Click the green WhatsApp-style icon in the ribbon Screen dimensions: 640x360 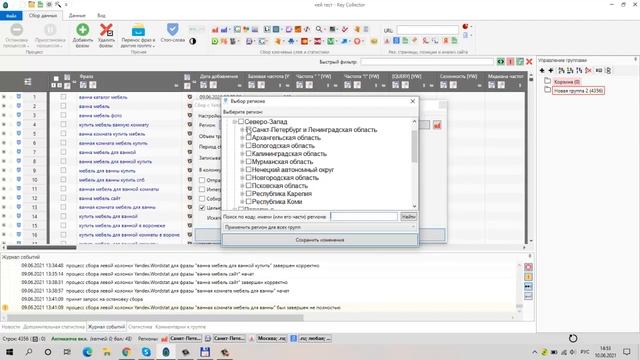click(215, 41)
